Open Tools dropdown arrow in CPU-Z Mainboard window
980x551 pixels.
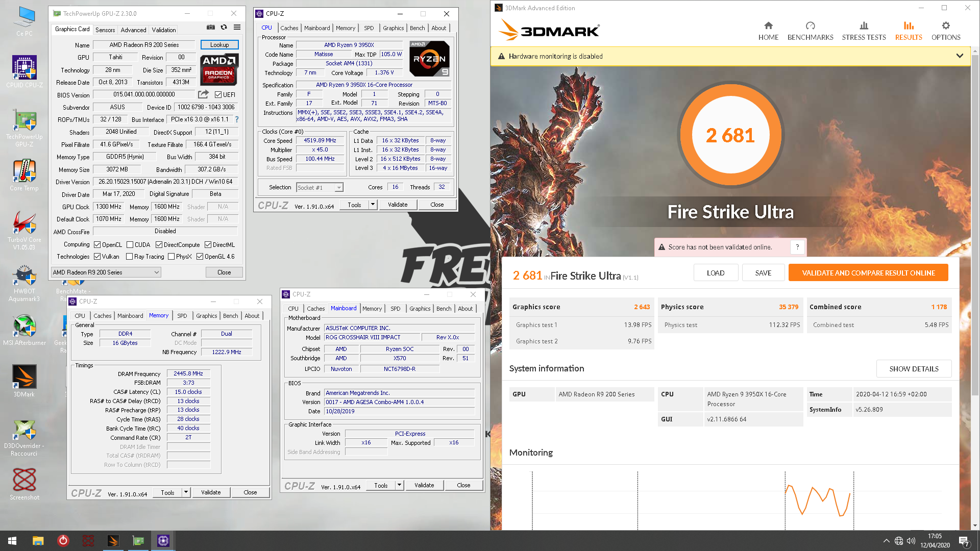pos(399,485)
